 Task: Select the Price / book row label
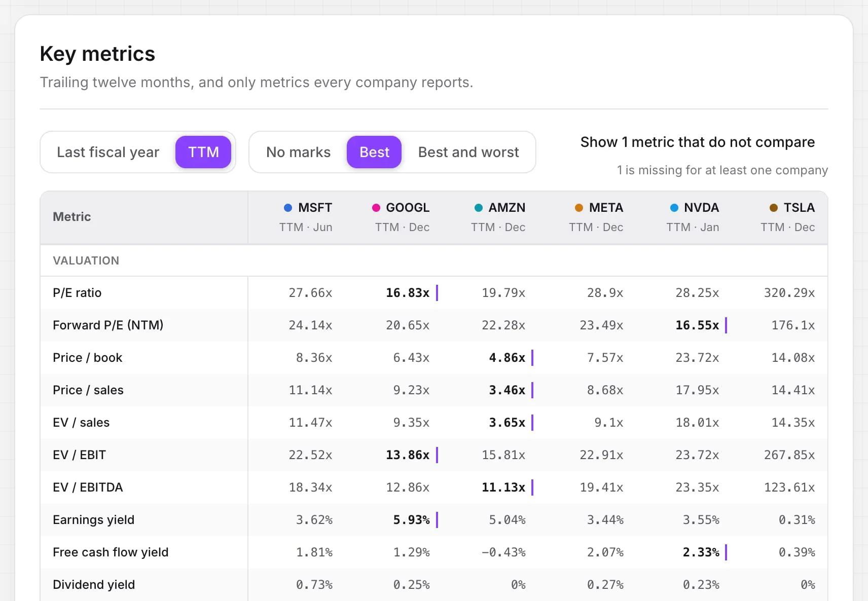coord(88,358)
